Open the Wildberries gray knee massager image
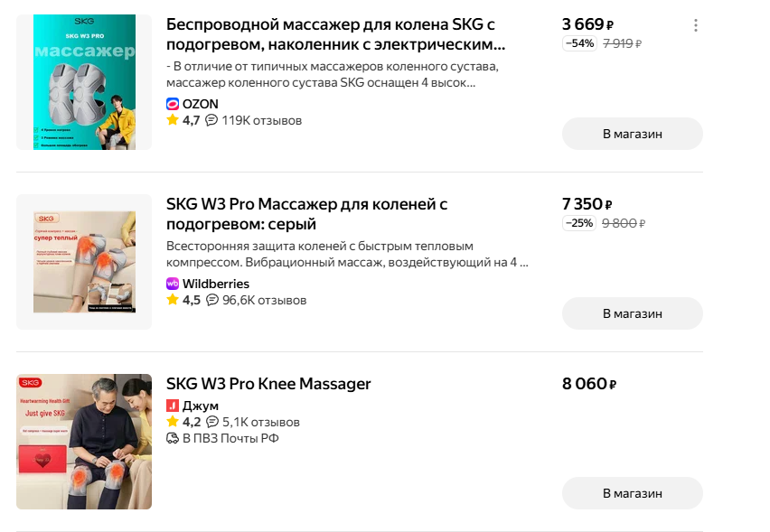Viewport: 770px width, 532px height. pyautogui.click(x=84, y=262)
